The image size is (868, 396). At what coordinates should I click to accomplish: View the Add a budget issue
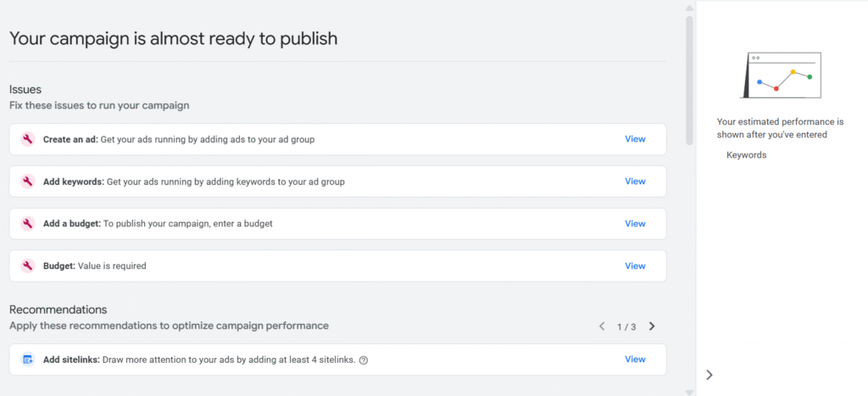[635, 224]
